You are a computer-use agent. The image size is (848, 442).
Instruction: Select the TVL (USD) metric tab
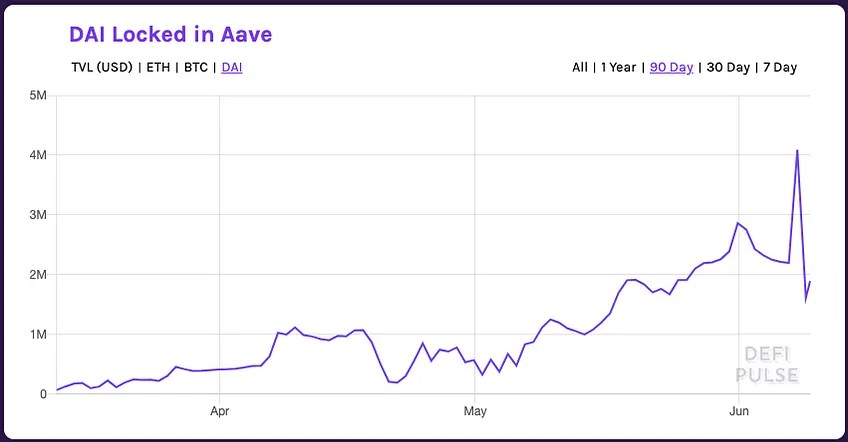102,68
